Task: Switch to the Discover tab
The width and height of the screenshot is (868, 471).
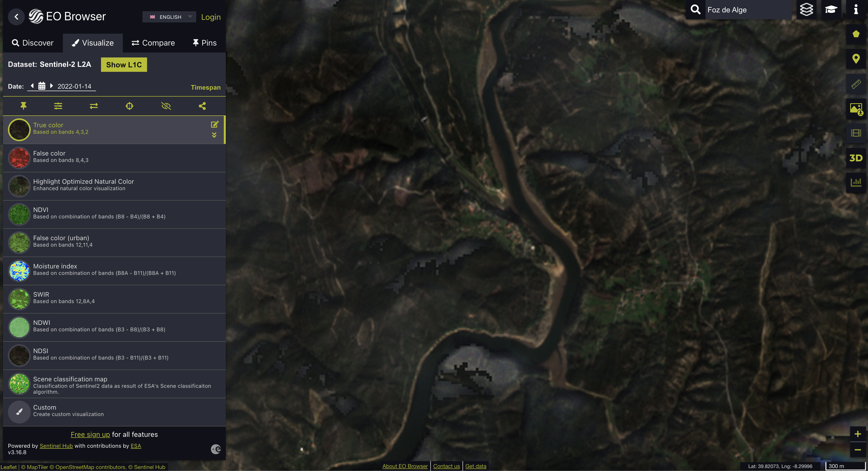Action: 33,43
